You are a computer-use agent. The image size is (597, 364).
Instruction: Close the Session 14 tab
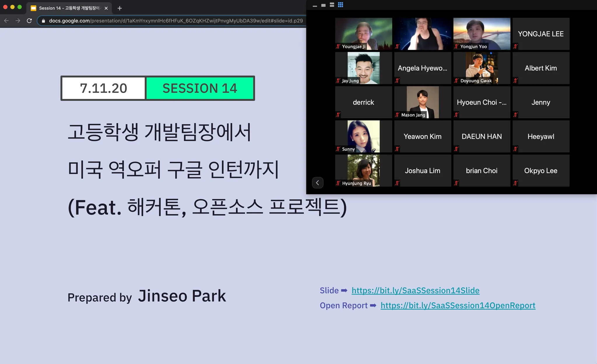106,8
